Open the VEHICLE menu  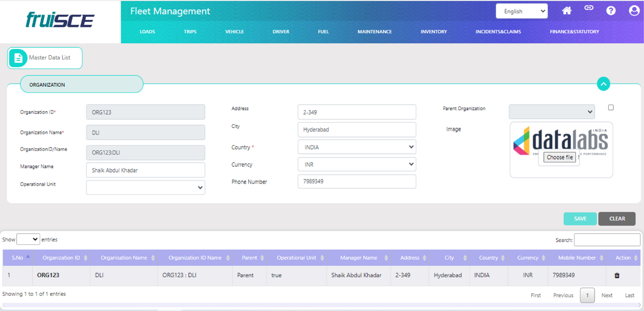point(234,32)
